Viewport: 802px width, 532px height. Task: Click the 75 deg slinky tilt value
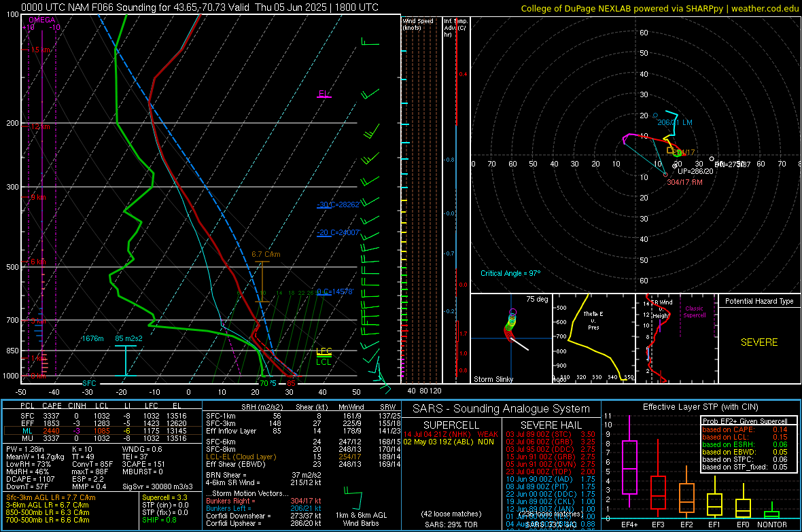tap(537, 299)
